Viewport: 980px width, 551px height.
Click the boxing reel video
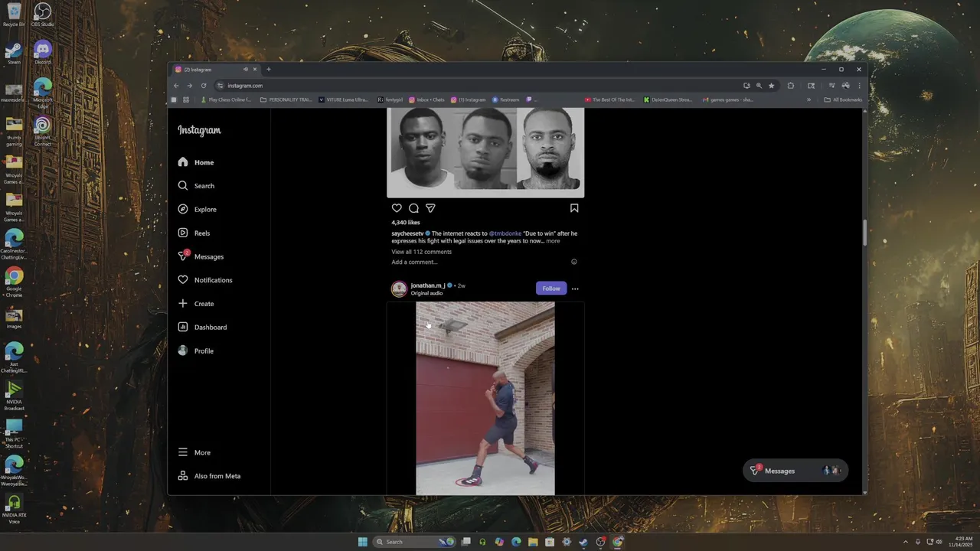pos(485,398)
